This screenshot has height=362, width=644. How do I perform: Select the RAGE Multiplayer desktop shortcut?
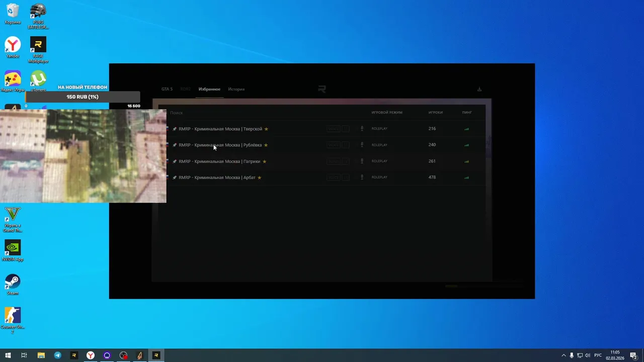coord(38,50)
